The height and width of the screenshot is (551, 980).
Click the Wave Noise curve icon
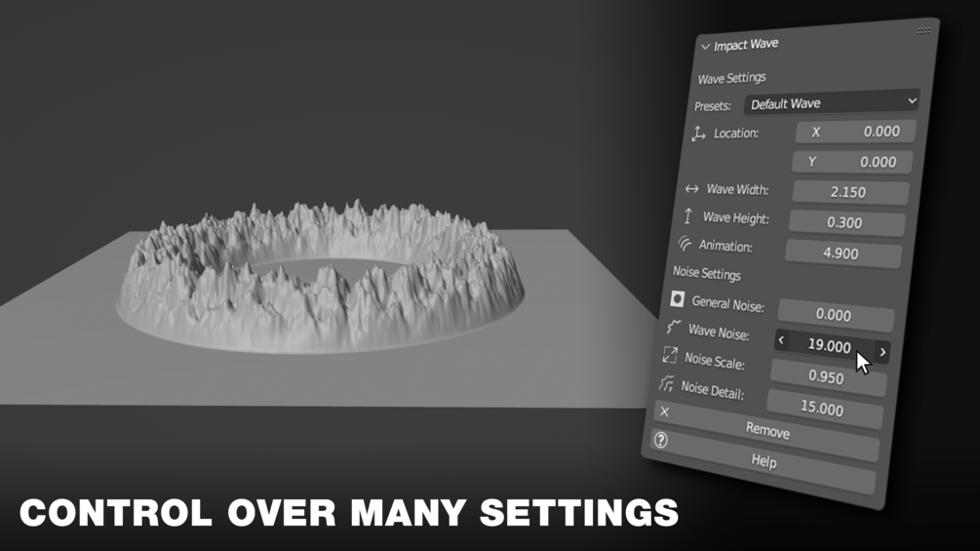click(673, 327)
